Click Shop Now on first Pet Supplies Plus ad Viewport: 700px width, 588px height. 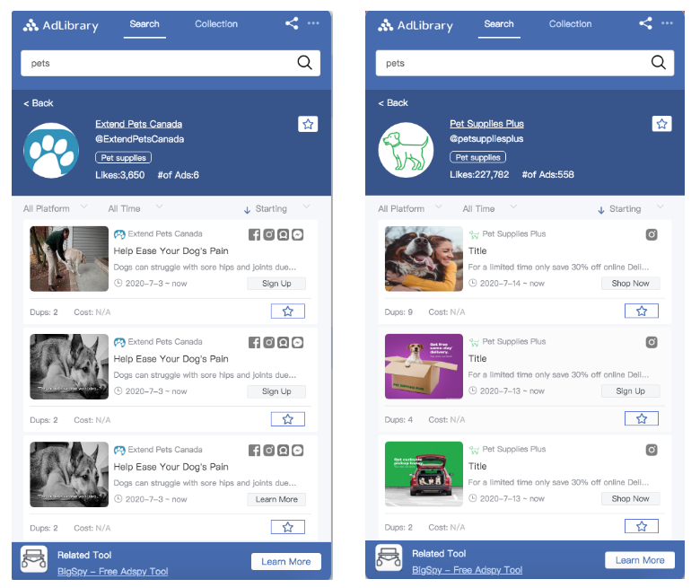630,284
